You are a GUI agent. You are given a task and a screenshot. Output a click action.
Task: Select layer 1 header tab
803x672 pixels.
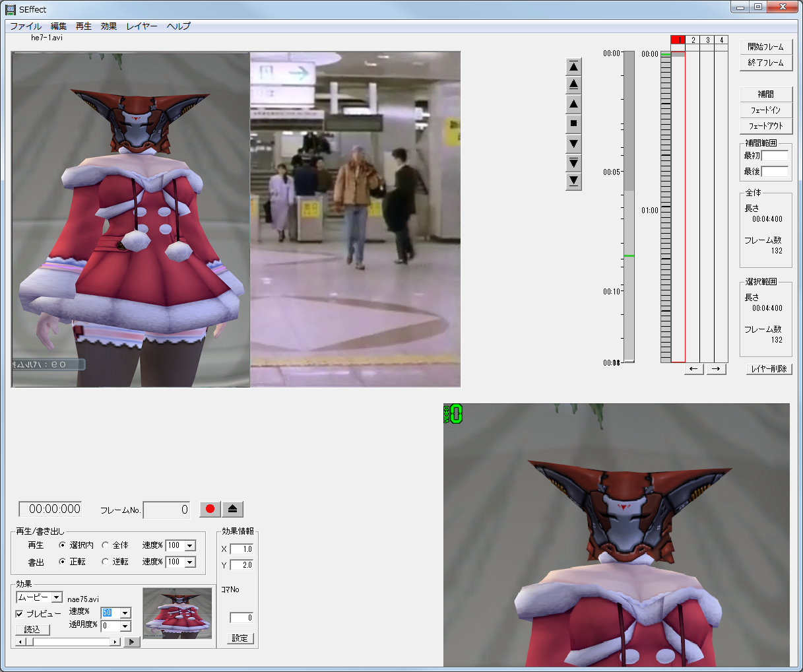(678, 40)
